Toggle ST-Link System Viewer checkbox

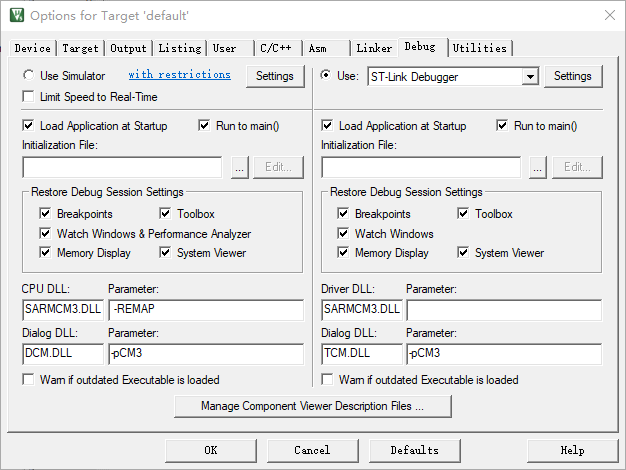point(463,252)
